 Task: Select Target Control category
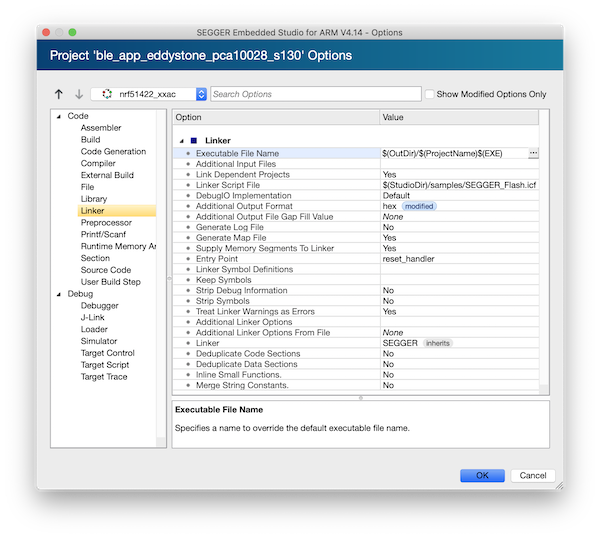[108, 353]
